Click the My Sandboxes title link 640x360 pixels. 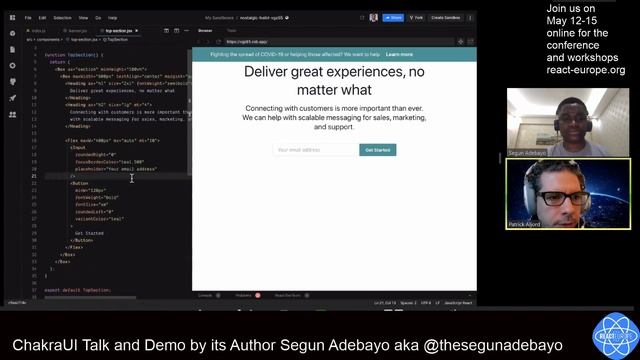pos(219,18)
